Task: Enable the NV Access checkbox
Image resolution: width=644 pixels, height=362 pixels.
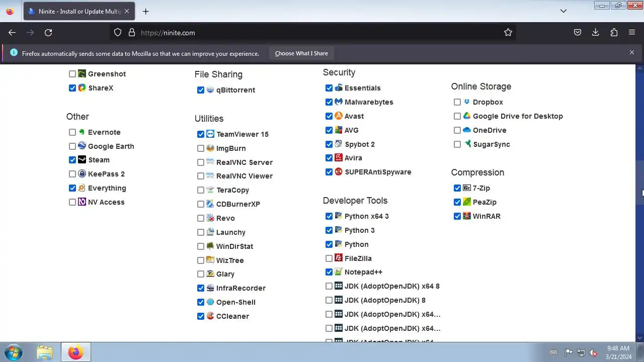Action: (x=72, y=202)
